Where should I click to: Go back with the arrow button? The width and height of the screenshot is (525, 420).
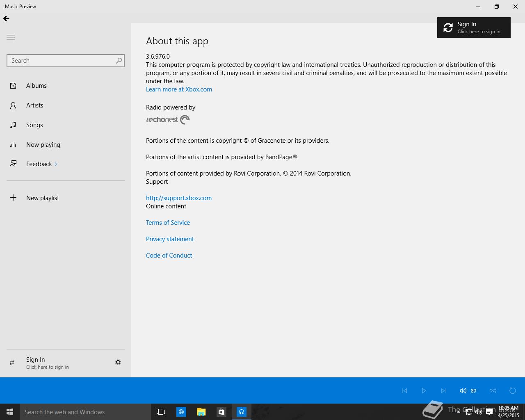click(x=6, y=18)
